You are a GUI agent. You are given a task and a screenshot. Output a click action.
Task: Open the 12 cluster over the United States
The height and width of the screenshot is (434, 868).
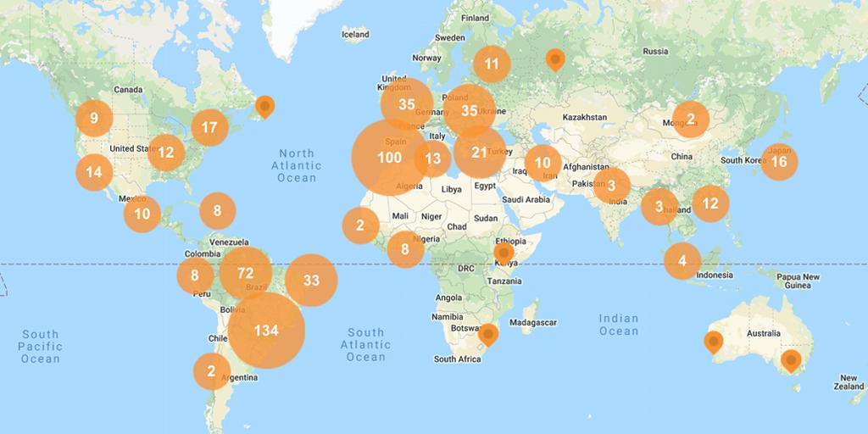coord(166,153)
